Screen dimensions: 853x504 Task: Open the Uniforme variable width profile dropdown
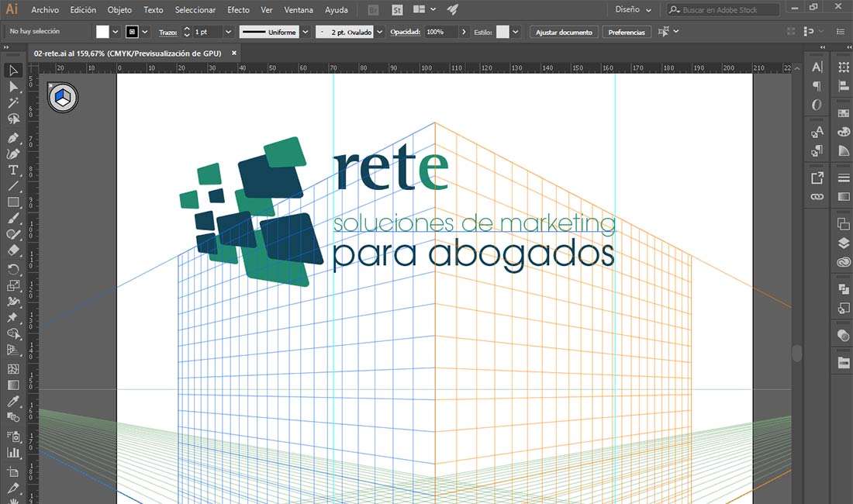306,32
